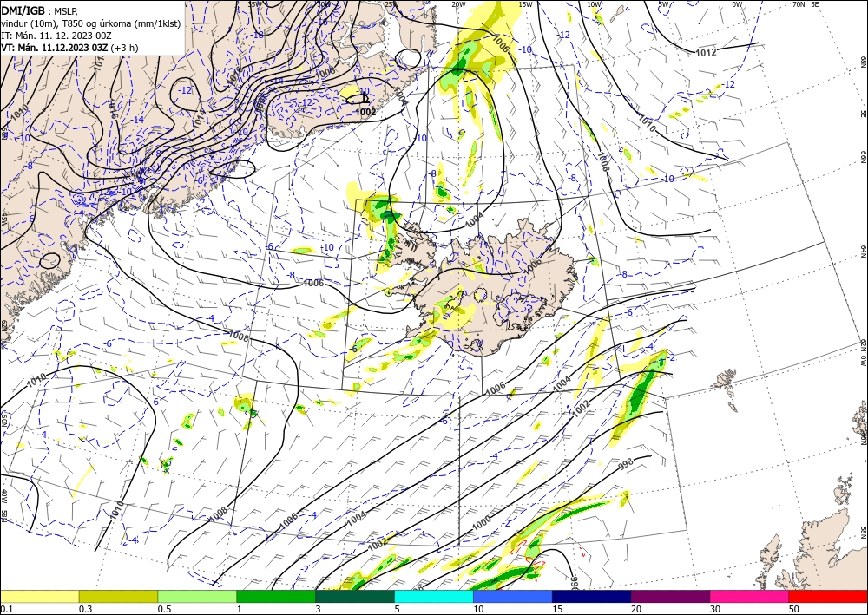
Task: Click the olive 0.3–0.5 legend swatch
Action: [x=118, y=596]
